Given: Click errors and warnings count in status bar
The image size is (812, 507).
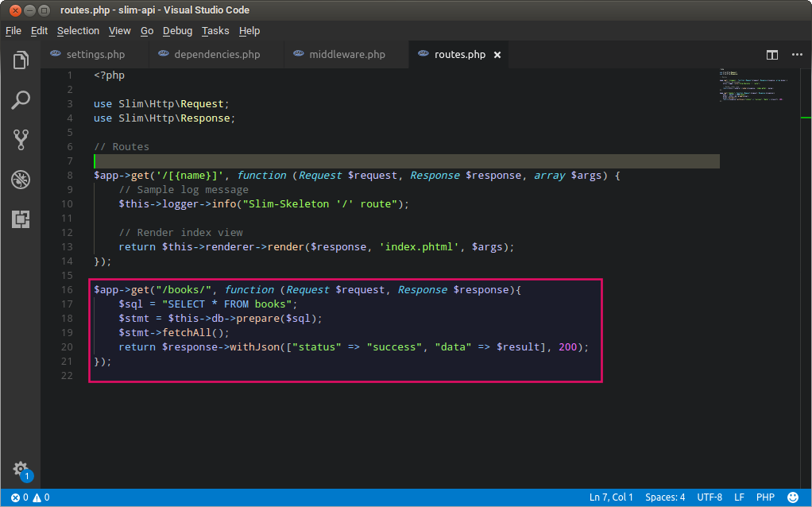Looking at the screenshot, I should [x=30, y=497].
